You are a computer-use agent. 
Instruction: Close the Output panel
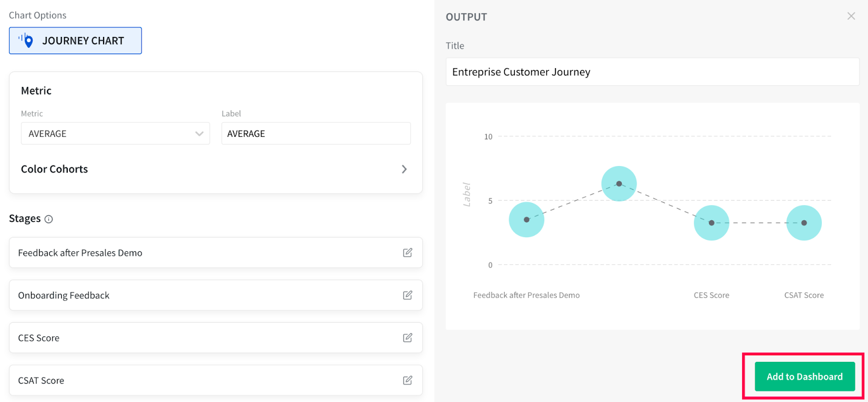[851, 16]
